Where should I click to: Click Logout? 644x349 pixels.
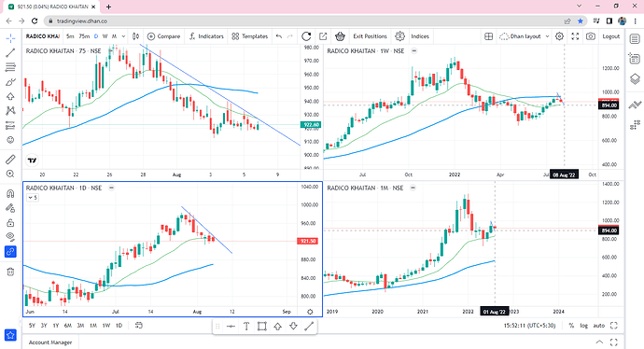pyautogui.click(x=610, y=36)
